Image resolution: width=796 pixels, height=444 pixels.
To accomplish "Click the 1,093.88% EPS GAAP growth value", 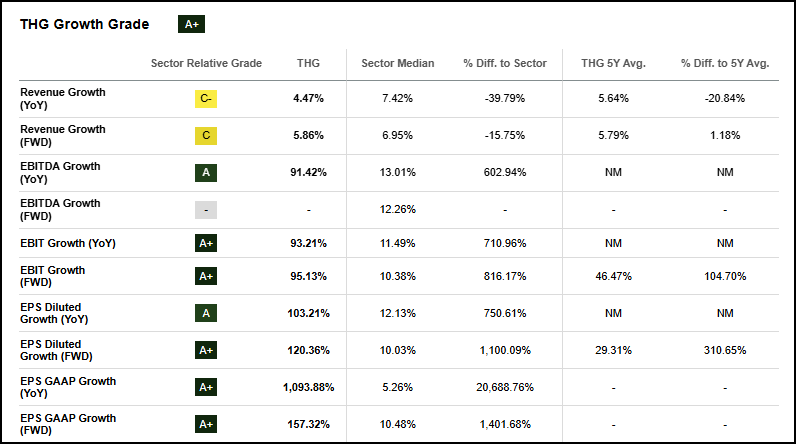I will (x=309, y=387).
